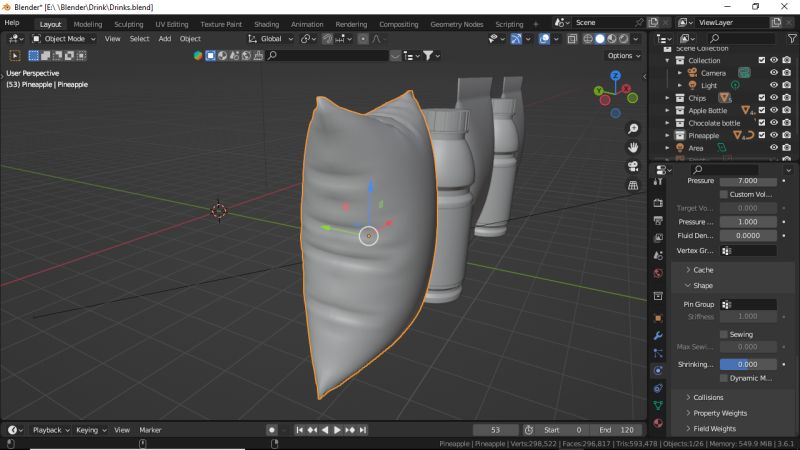The height and width of the screenshot is (450, 800).
Task: Toggle camera view icon in viewport
Action: pyautogui.click(x=633, y=166)
